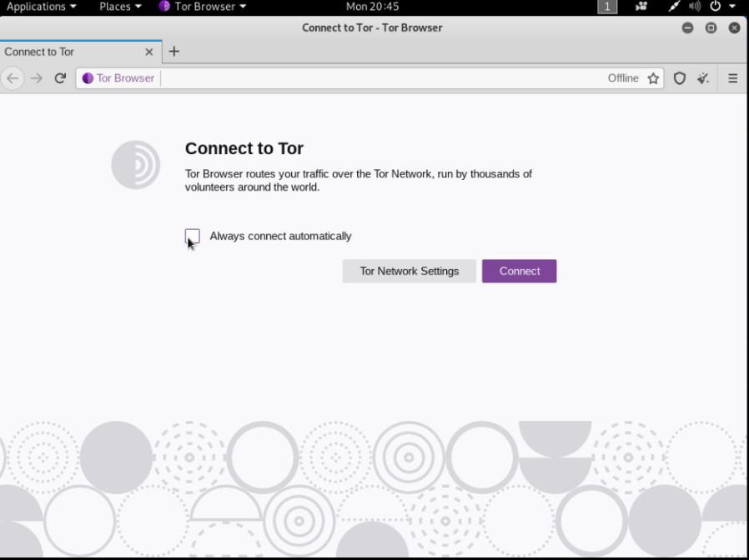
Task: Click the purple Connect button
Action: 520,271
